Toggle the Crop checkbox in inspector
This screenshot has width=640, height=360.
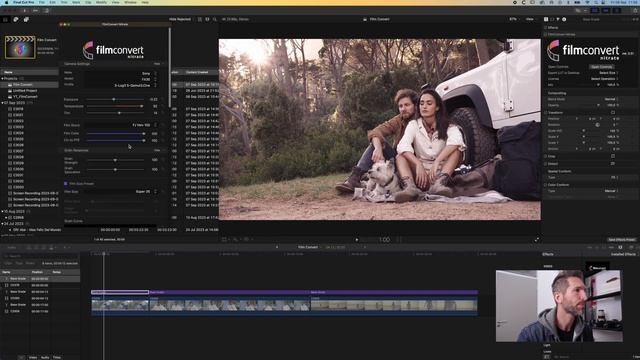(545, 156)
